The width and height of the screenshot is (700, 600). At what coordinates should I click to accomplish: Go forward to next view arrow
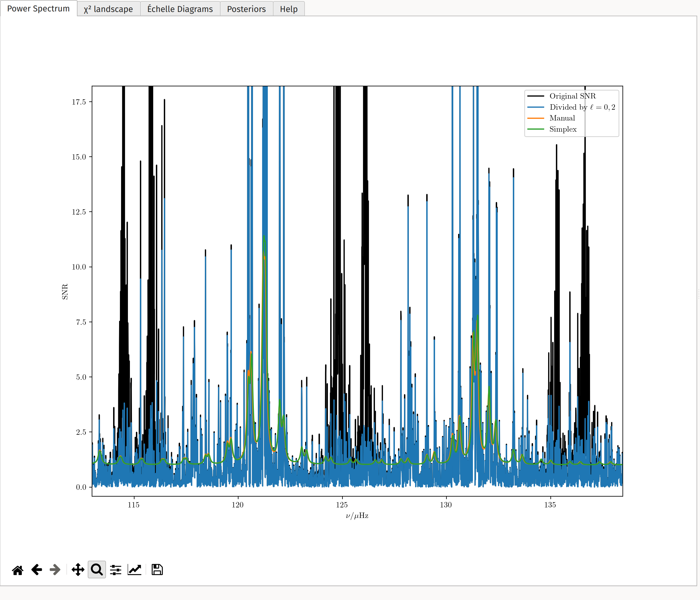point(55,570)
